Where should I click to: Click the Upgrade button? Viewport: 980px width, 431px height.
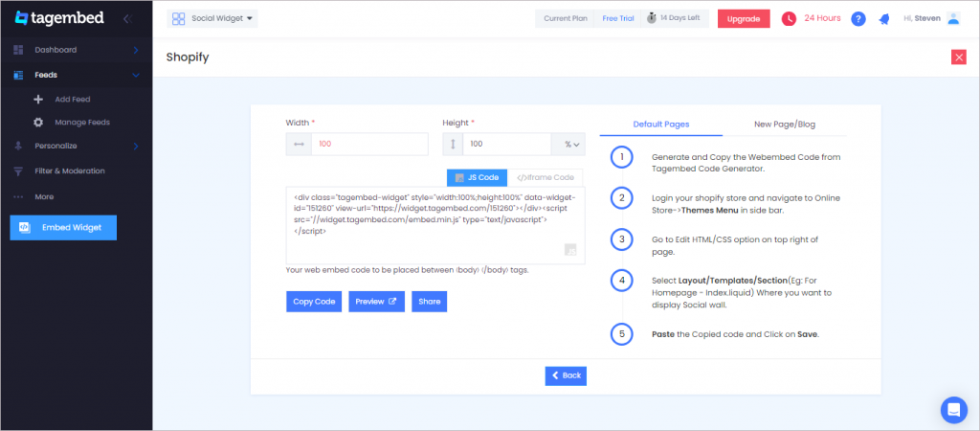coord(744,19)
